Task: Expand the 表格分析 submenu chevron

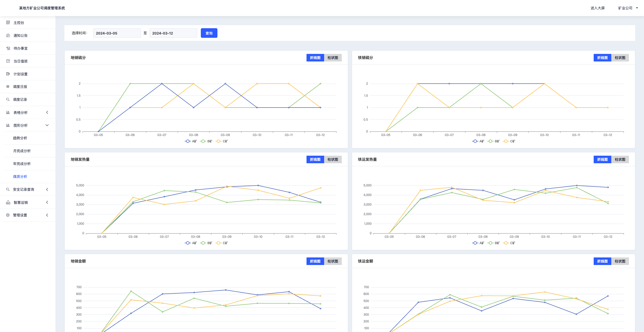Action: [47, 112]
